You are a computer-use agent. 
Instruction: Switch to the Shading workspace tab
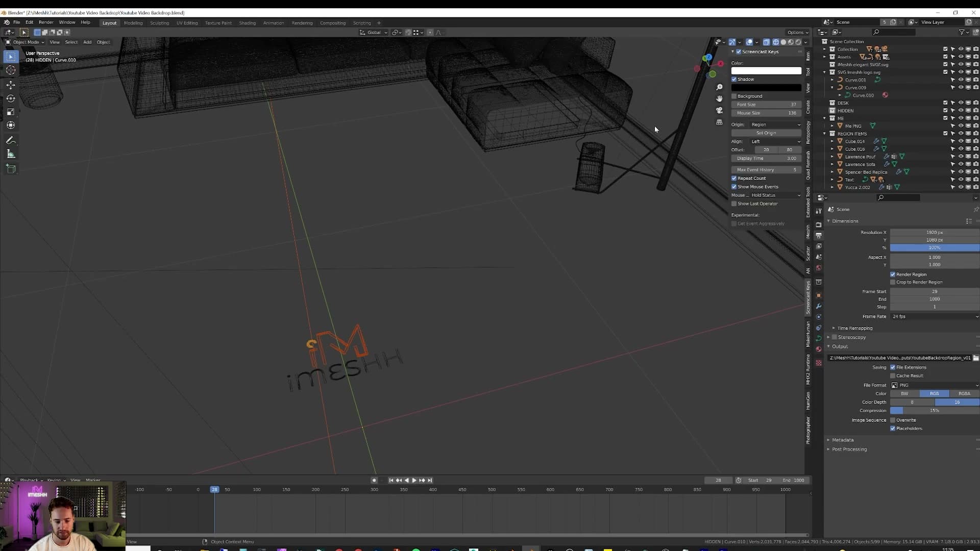pos(247,23)
